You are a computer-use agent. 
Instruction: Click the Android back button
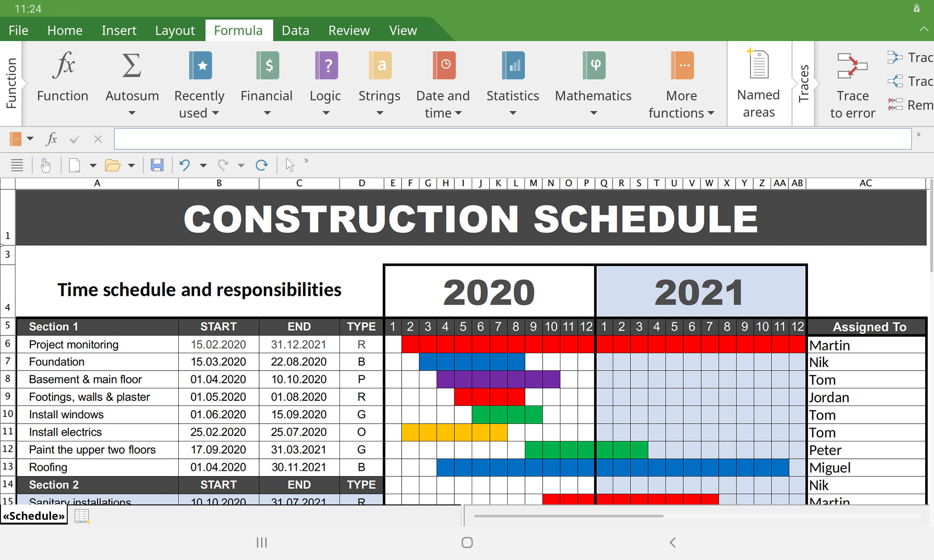(x=672, y=542)
